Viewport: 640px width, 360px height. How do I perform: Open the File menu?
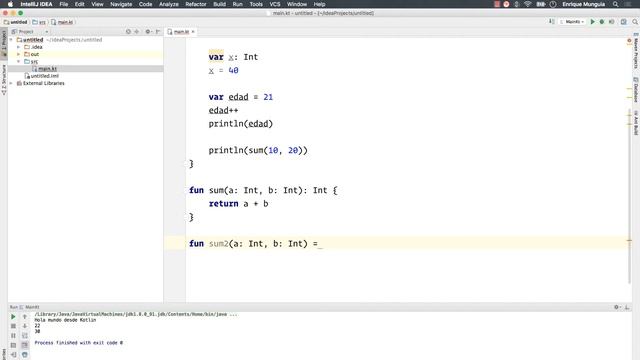tap(64, 4)
